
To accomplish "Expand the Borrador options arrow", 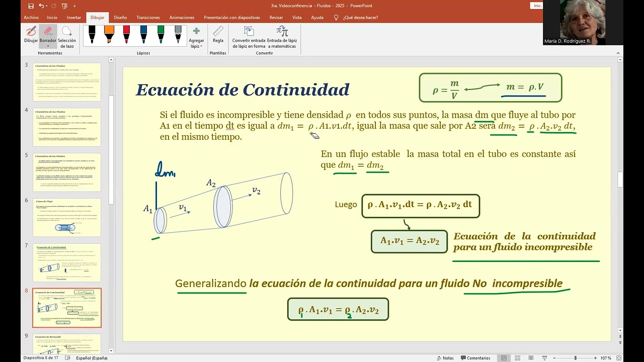I will pos(48,46).
